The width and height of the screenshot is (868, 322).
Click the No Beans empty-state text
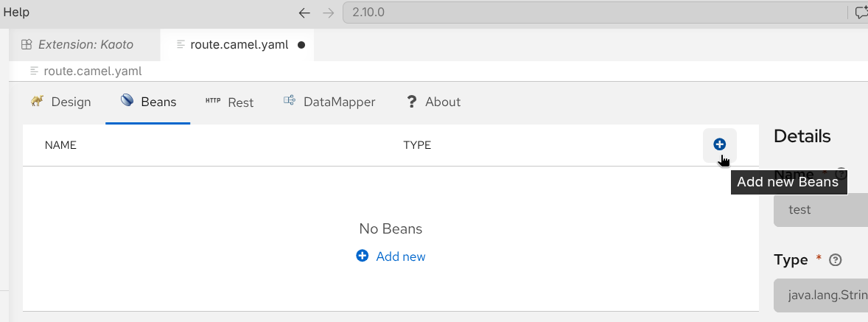pyautogui.click(x=391, y=228)
